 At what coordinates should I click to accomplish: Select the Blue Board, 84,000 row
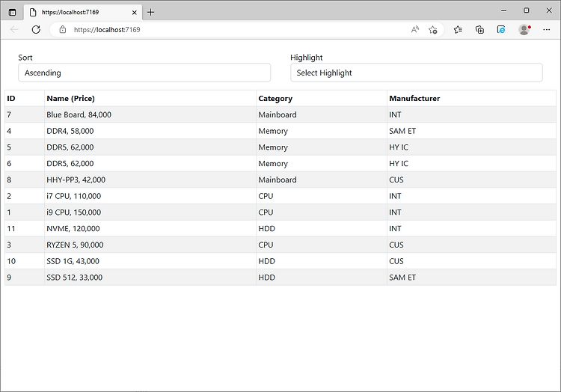(x=280, y=114)
